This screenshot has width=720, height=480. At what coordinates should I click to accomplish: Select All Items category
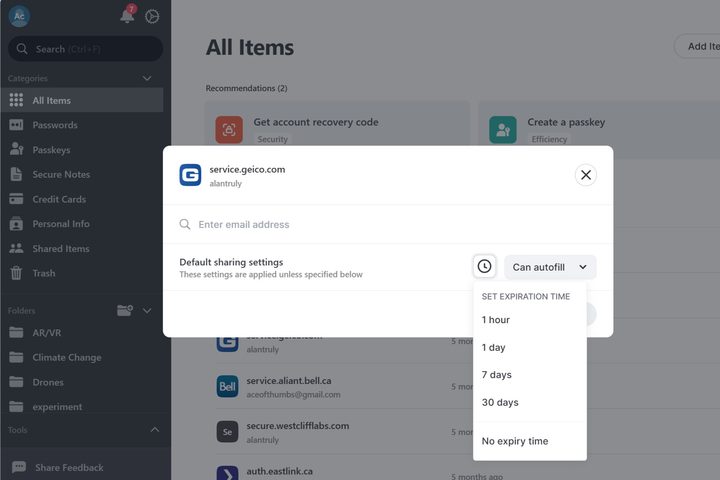82,100
